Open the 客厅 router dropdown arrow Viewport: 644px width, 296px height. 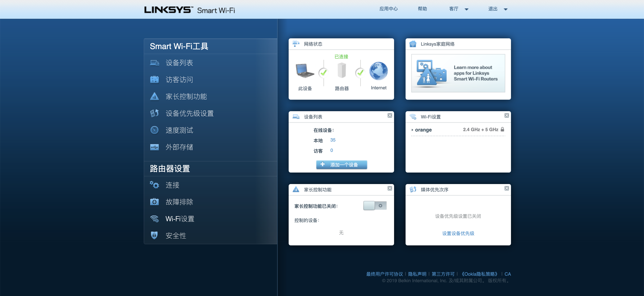coord(466,10)
